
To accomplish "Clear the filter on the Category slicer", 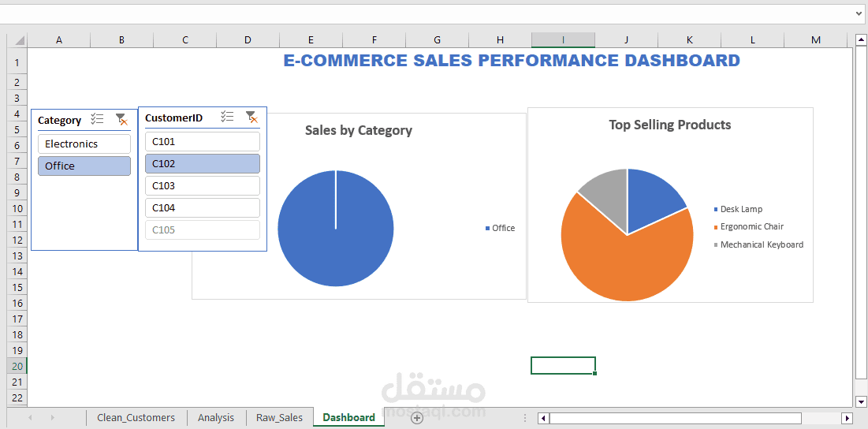I will 121,119.
